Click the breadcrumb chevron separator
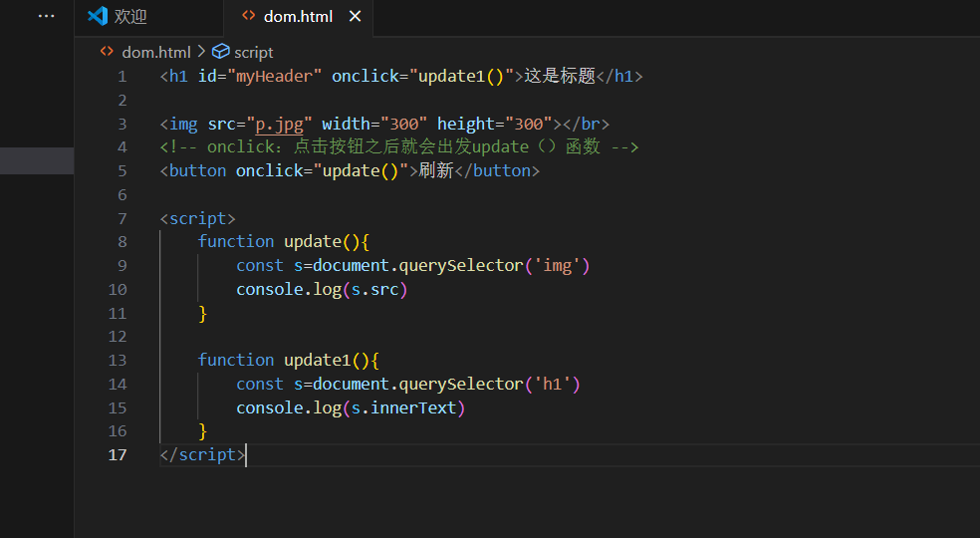Image resolution: width=980 pixels, height=538 pixels. pyautogui.click(x=201, y=51)
